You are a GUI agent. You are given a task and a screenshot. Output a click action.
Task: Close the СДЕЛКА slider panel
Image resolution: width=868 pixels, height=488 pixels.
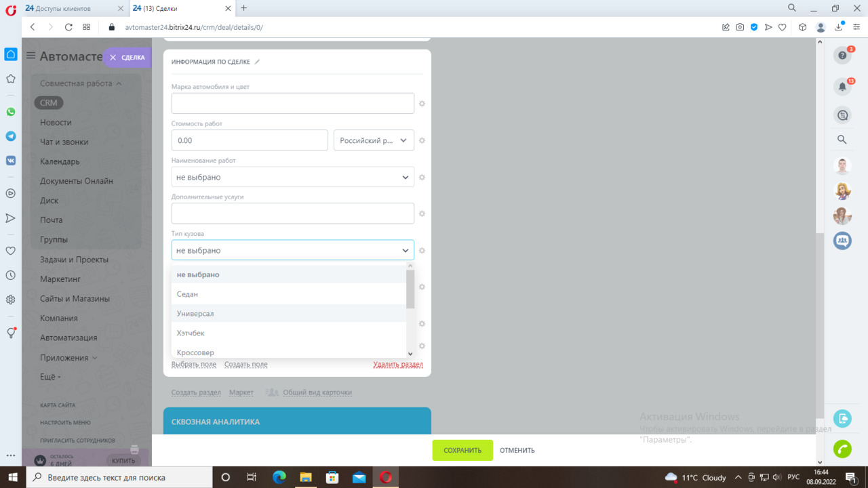click(x=113, y=58)
